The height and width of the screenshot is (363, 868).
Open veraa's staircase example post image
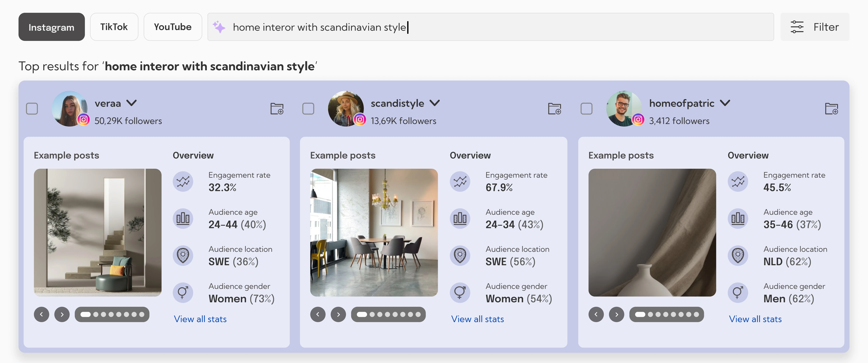[98, 232]
